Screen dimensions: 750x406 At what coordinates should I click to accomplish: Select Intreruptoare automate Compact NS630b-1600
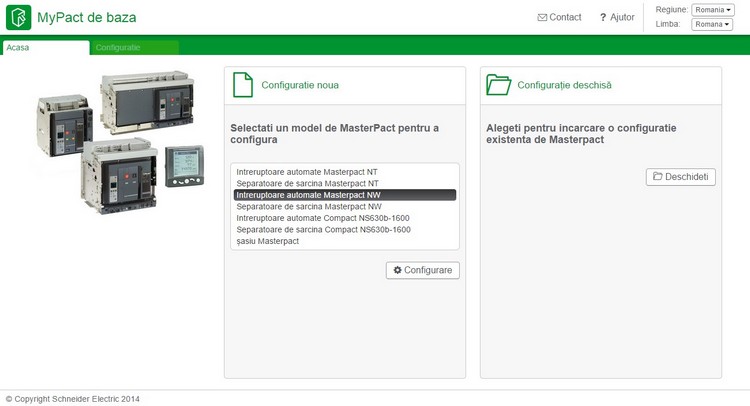(344, 218)
